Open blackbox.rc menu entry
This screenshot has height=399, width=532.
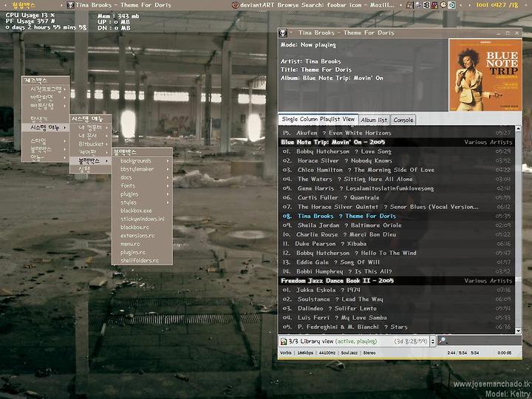click(x=142, y=228)
